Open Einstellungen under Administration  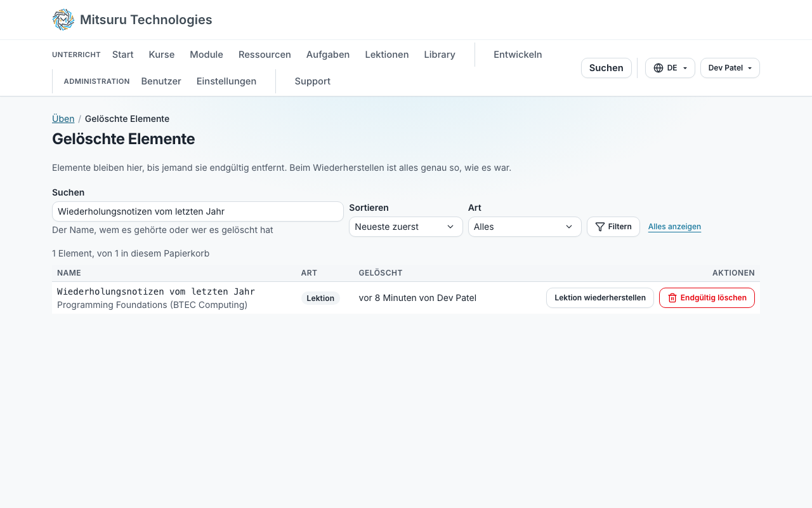tap(226, 81)
